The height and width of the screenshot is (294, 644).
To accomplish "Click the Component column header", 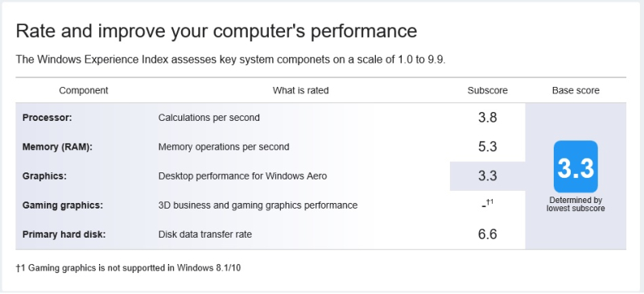I will click(x=84, y=90).
